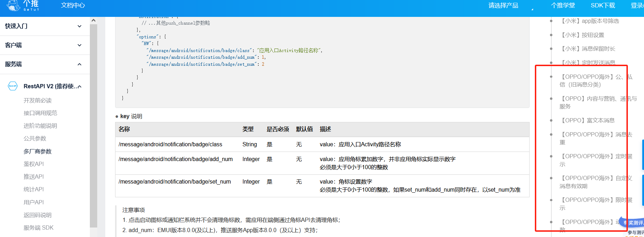Go to 个推学堂 in the top navigation
Image resolution: width=644 pixels, height=237 pixels.
(563, 5)
